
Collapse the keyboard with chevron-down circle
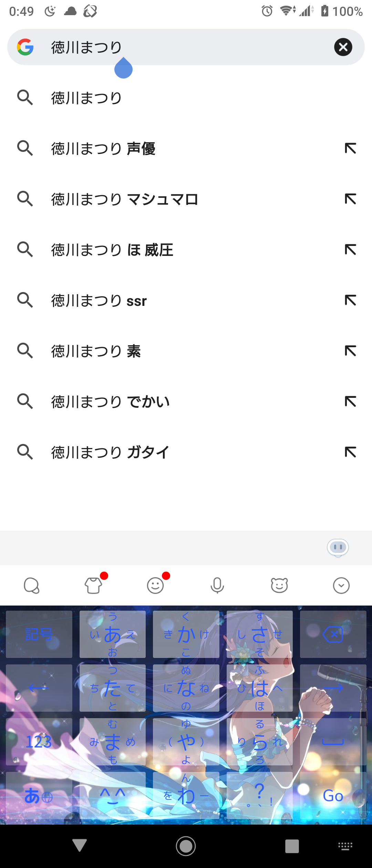(341, 585)
